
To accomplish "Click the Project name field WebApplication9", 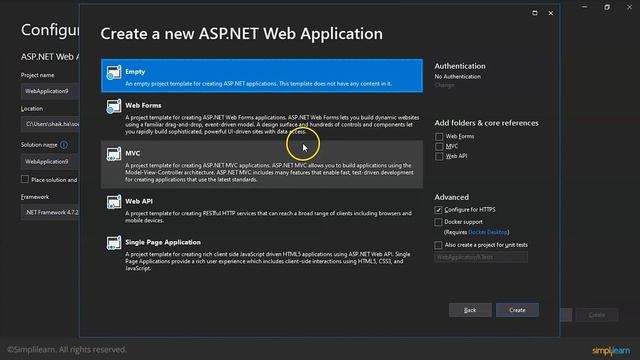I will [50, 91].
